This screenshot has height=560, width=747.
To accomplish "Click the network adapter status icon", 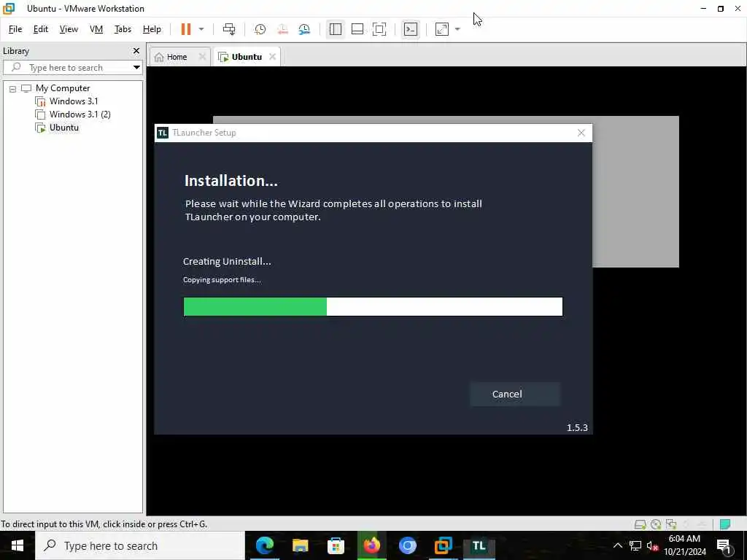I will tap(671, 524).
